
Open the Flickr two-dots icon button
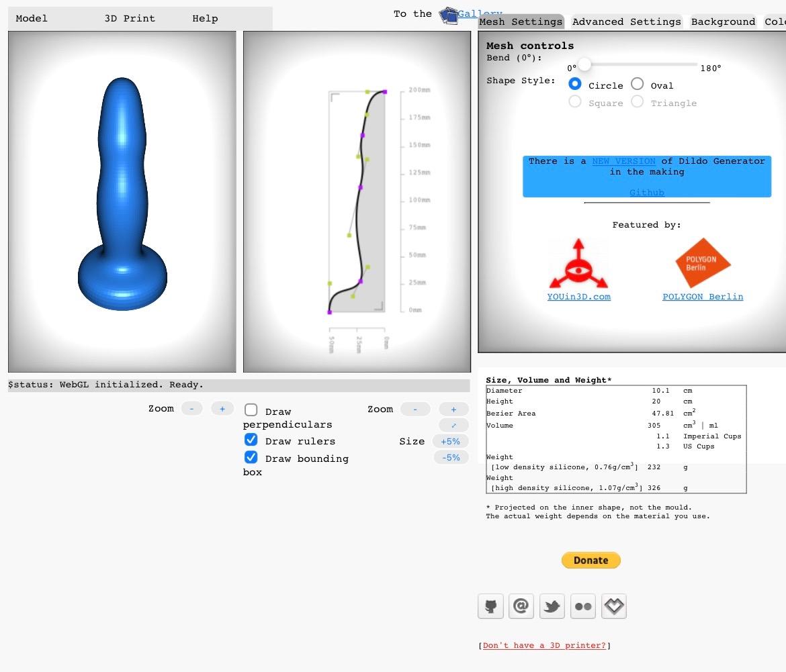click(583, 606)
